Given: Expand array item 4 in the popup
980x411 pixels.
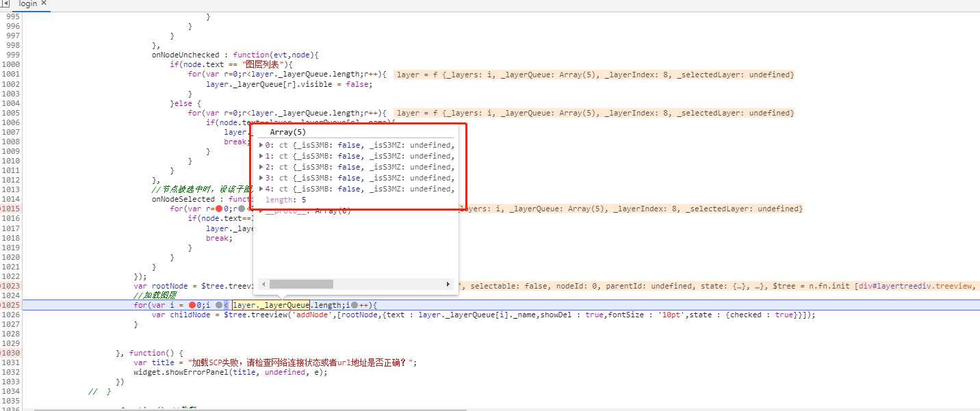Looking at the screenshot, I should point(261,189).
